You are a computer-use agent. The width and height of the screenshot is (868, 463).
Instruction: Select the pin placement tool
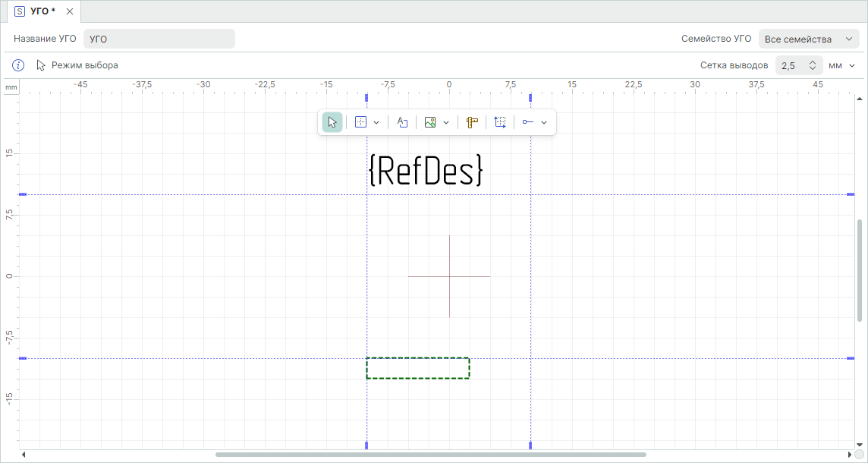click(x=528, y=122)
